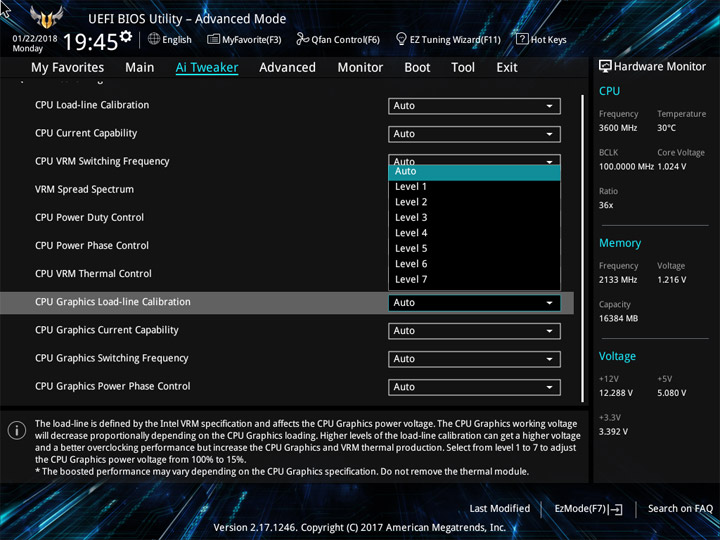The width and height of the screenshot is (720, 540).
Task: Go to the Exit tab
Action: coord(507,68)
